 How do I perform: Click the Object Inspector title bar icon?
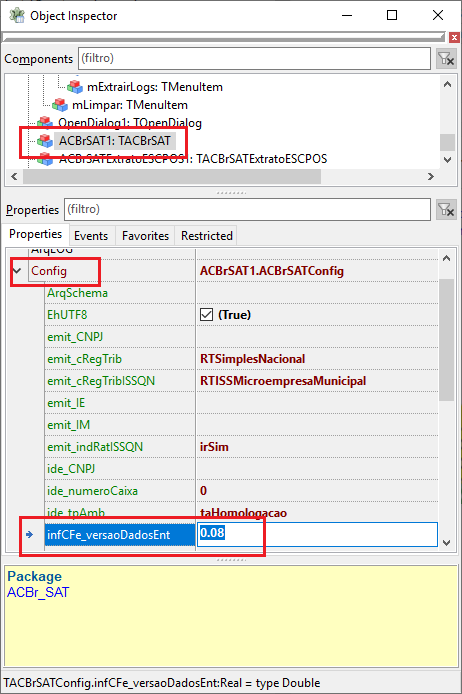tap(17, 15)
